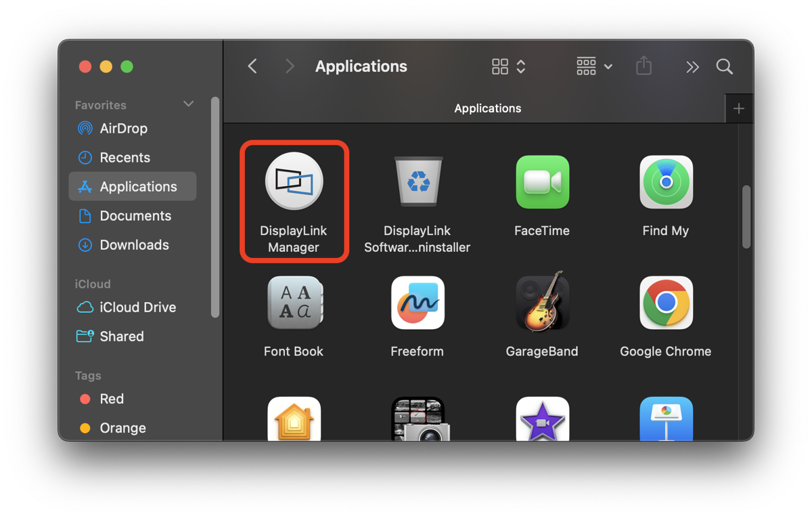
Task: Open the FaceTime app icon
Action: click(x=541, y=182)
